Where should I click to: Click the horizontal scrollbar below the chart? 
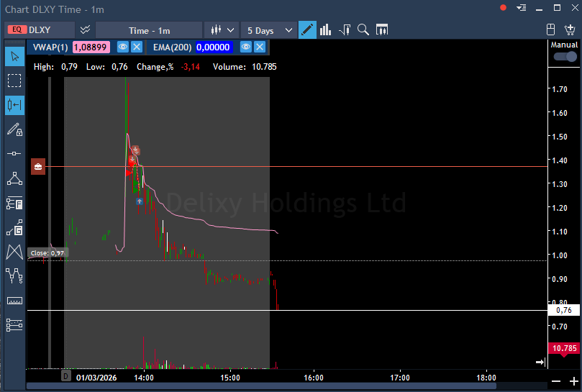pos(261,386)
